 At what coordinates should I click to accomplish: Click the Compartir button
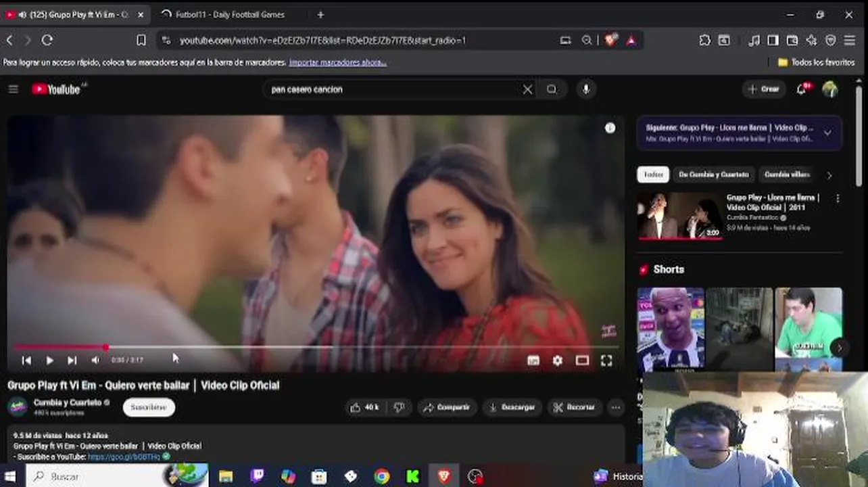point(447,407)
